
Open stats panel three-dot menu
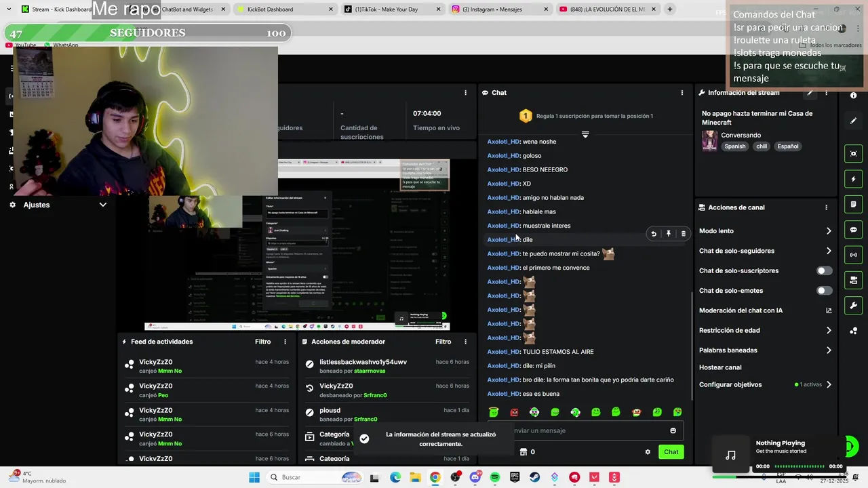pyautogui.click(x=465, y=93)
